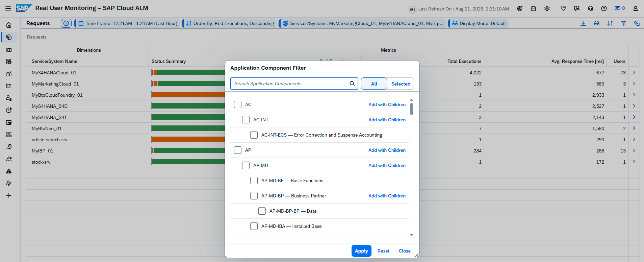Screen dimensions: 644x262
Task: Open the Home sidebar icon
Action: 9,25
